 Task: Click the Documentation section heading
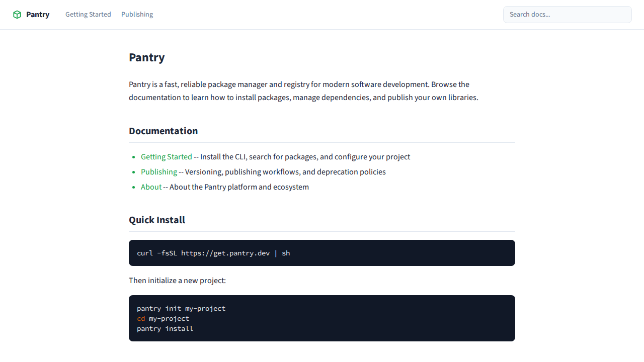[x=163, y=131]
